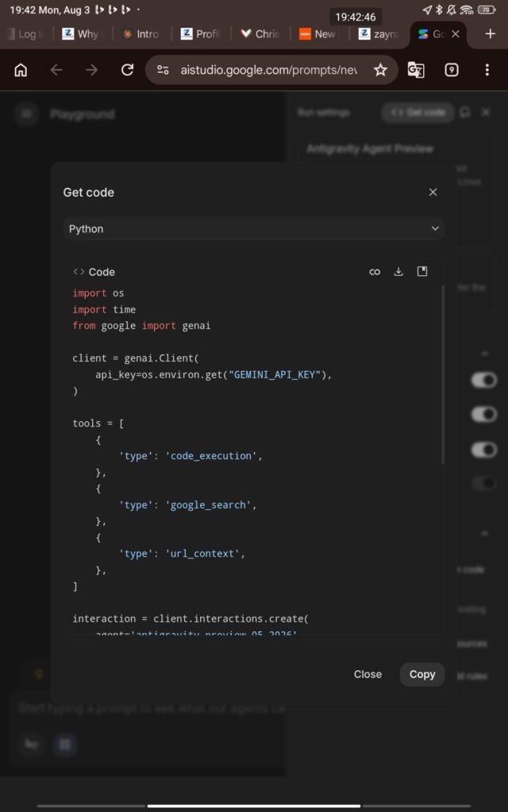Click the lightbulb icon above the prompt box

[38, 674]
